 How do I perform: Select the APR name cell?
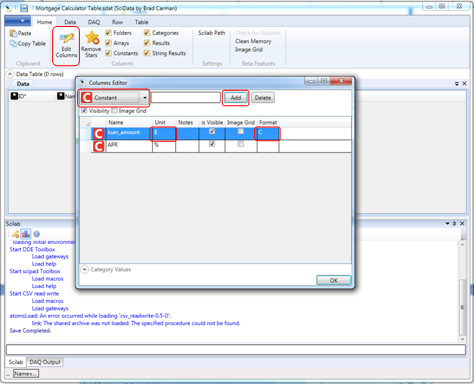tap(129, 146)
